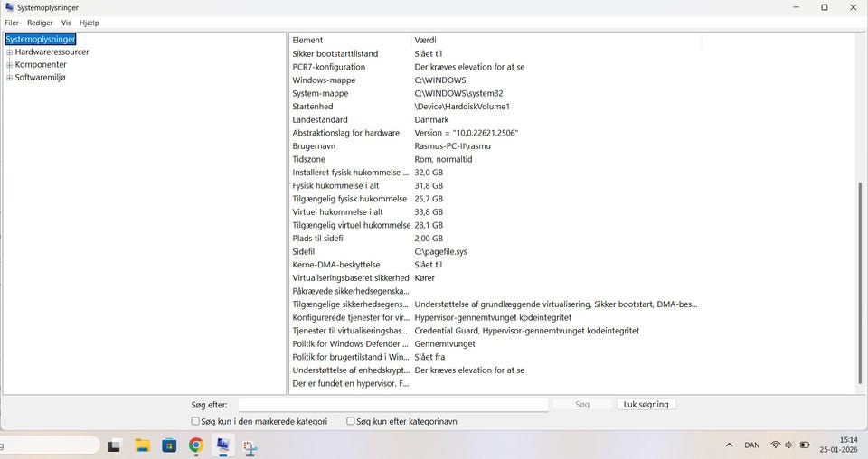Open the Filer menu
Image resolution: width=868 pixels, height=459 pixels.
12,23
